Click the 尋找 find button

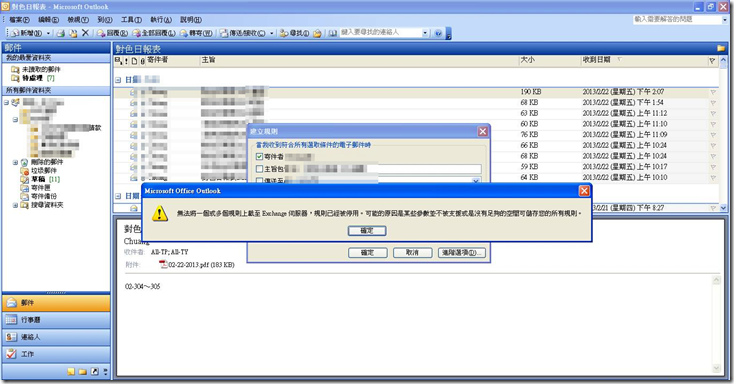coord(294,33)
